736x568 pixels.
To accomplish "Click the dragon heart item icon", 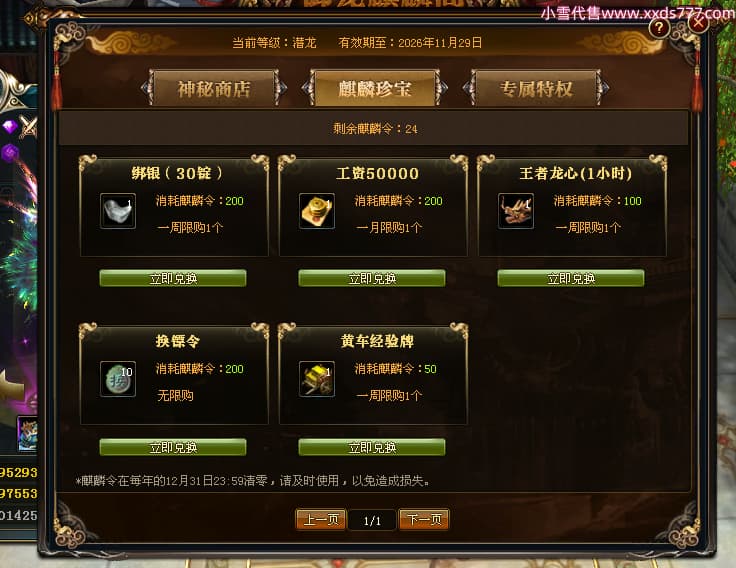I will tap(516, 211).
